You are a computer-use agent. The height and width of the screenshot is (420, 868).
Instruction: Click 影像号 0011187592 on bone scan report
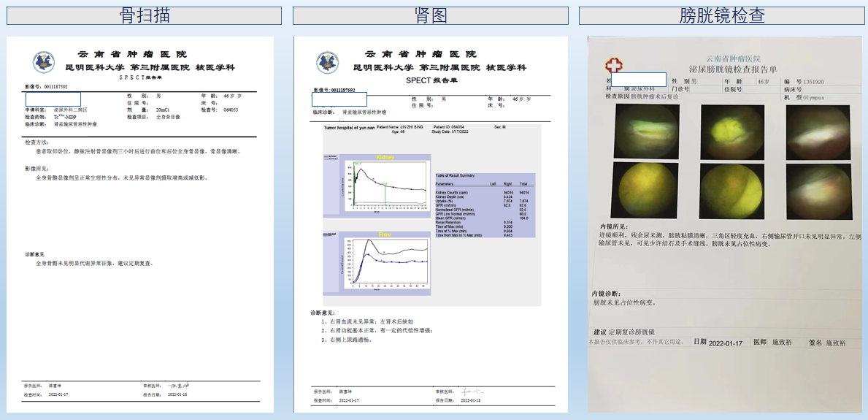point(47,87)
